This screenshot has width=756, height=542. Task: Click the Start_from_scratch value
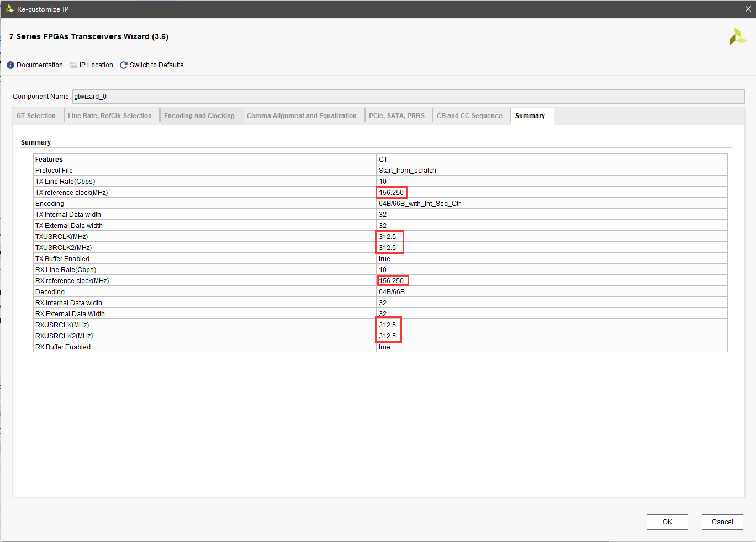point(408,171)
